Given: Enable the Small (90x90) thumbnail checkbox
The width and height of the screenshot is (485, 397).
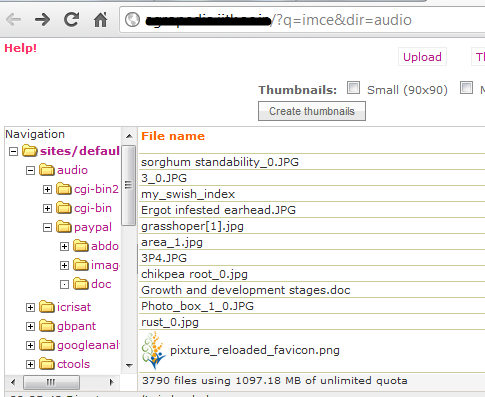Looking at the screenshot, I should [x=353, y=88].
